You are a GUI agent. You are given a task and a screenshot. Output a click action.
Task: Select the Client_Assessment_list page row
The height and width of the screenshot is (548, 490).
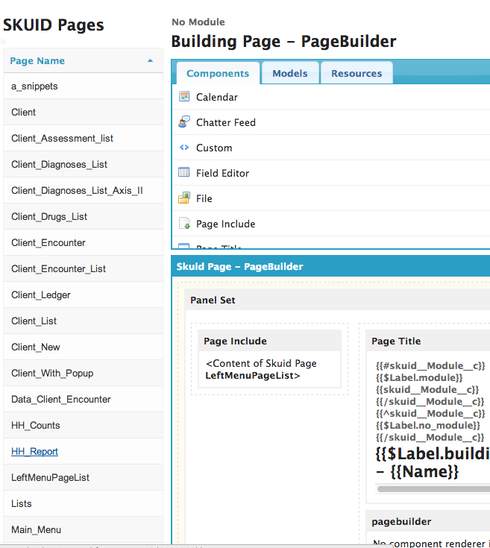83,138
